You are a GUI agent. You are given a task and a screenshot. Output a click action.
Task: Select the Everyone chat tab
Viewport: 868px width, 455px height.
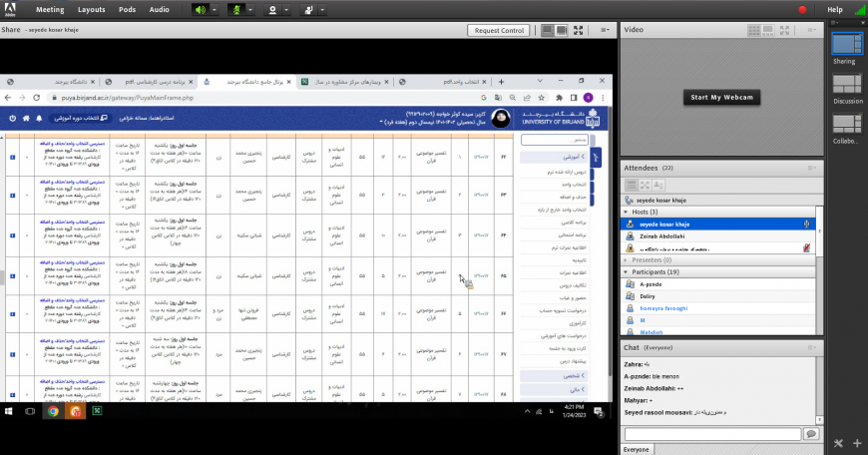click(637, 449)
